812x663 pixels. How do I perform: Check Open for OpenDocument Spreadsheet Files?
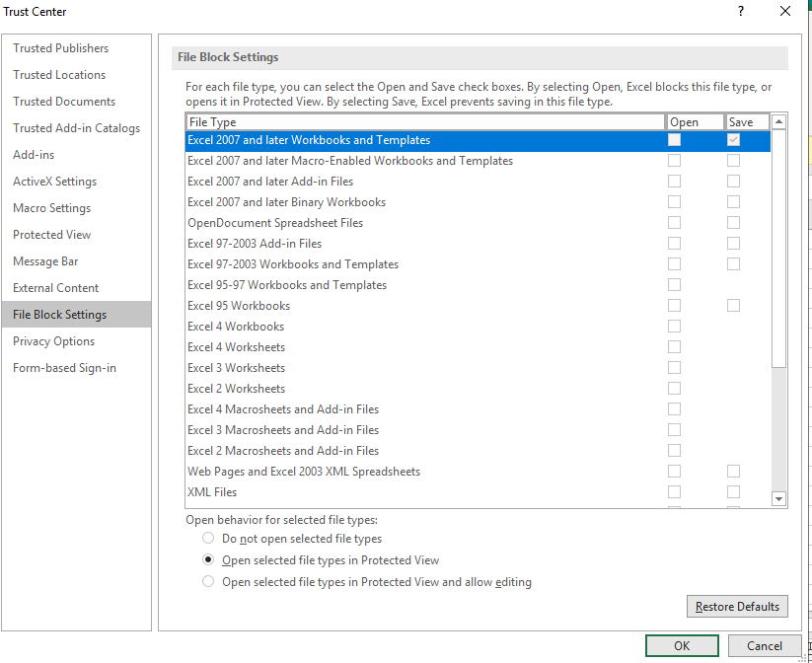point(674,222)
